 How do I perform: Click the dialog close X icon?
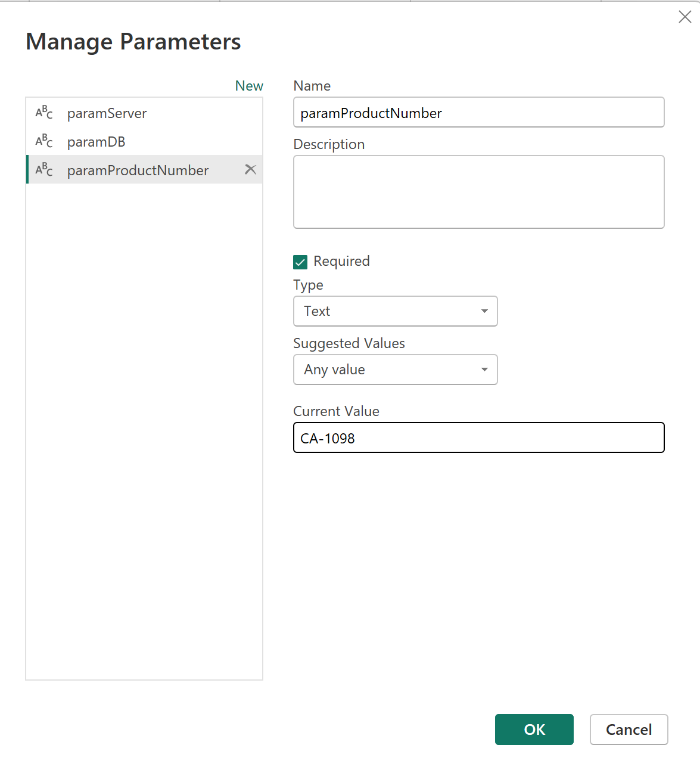click(x=685, y=17)
